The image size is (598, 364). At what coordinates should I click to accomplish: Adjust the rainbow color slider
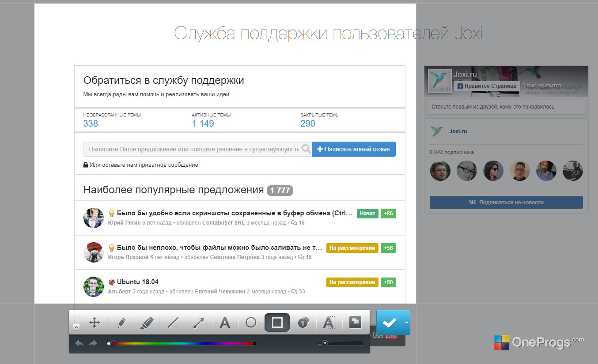coord(182,343)
